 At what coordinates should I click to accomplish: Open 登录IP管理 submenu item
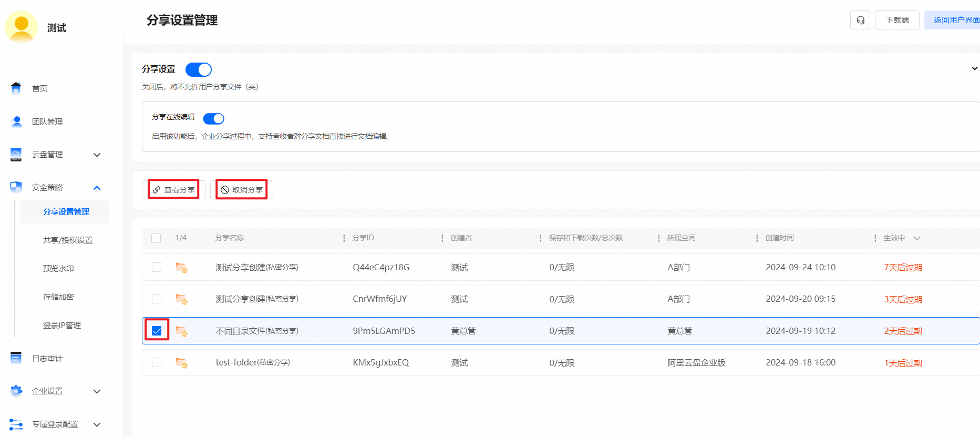coord(62,325)
